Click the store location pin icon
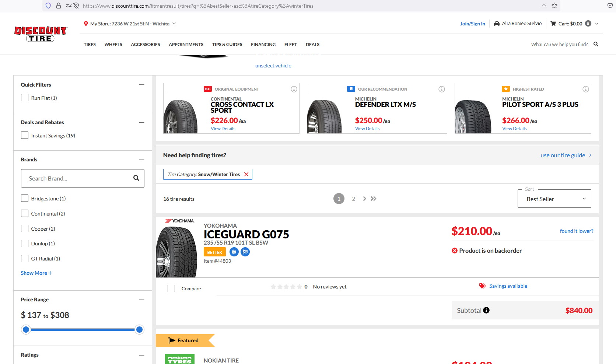Screen dimensions: 616x364 (86, 23)
